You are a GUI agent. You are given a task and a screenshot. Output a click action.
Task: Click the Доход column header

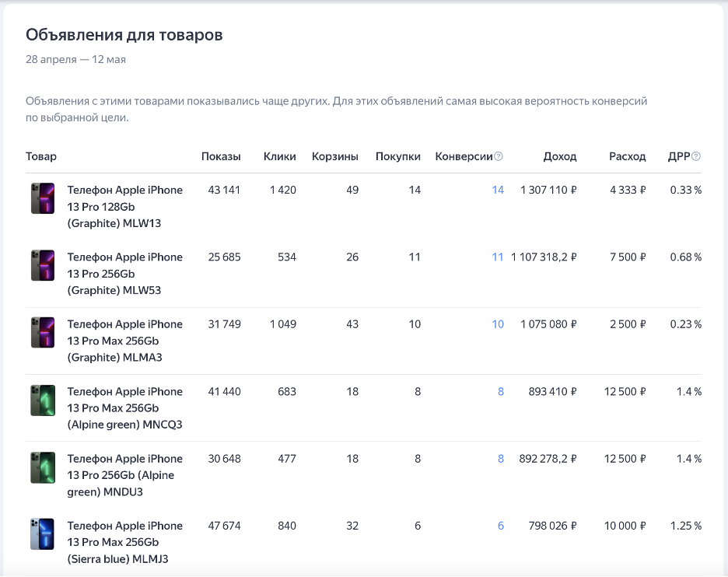(560, 156)
